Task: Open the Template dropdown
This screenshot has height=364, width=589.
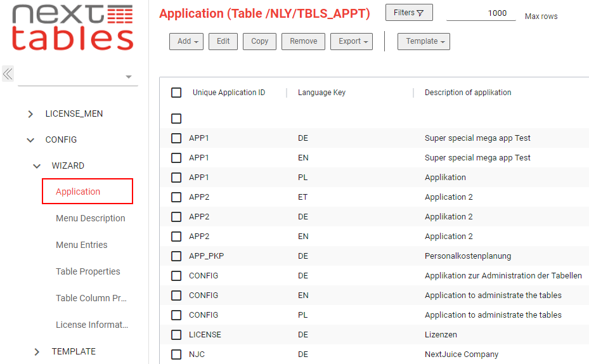Action: pos(424,41)
